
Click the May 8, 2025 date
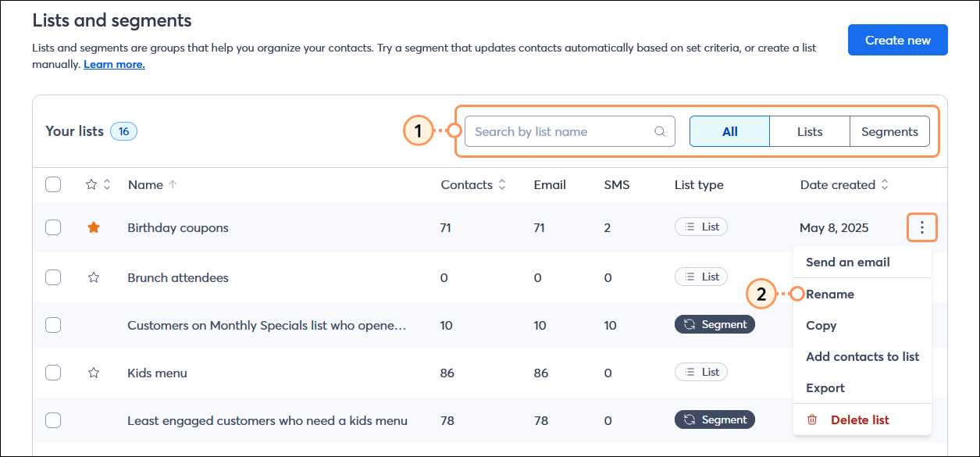(834, 228)
